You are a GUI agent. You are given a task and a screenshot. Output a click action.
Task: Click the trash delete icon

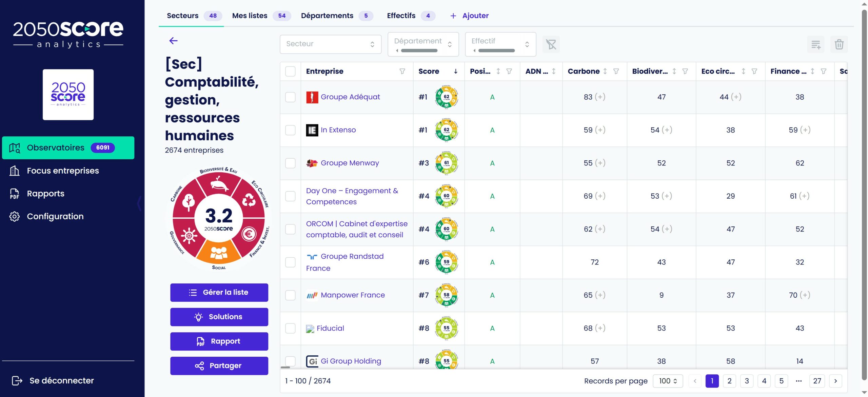(839, 44)
